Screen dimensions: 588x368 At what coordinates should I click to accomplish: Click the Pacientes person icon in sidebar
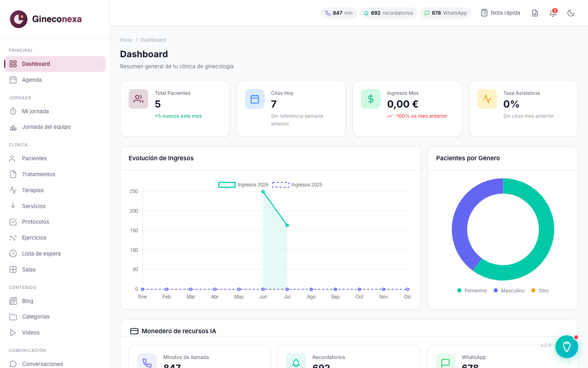13,158
